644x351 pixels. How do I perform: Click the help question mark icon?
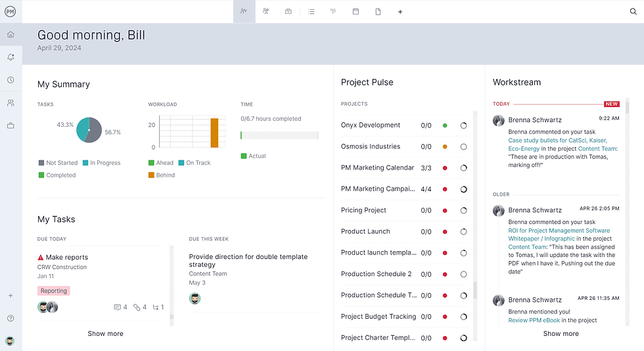pyautogui.click(x=11, y=318)
